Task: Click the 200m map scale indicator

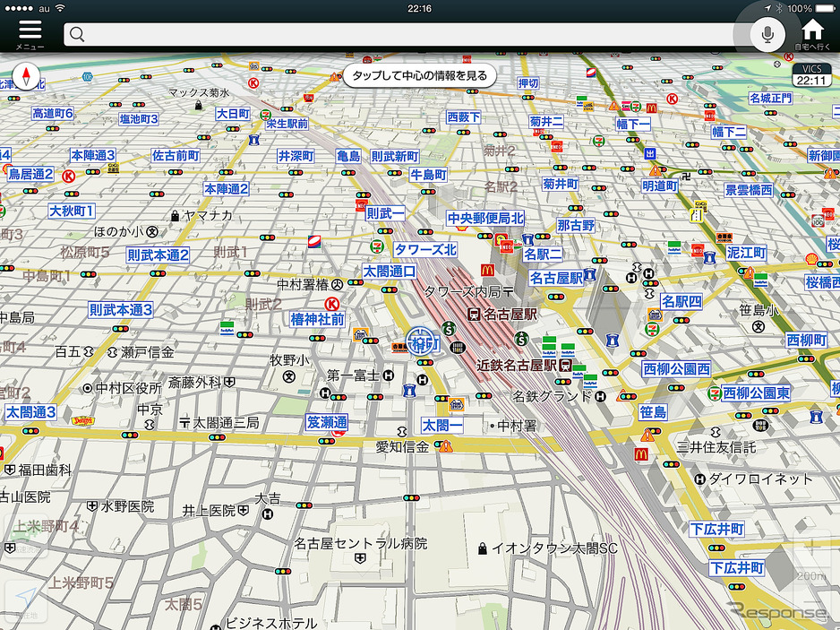Action: [811, 575]
